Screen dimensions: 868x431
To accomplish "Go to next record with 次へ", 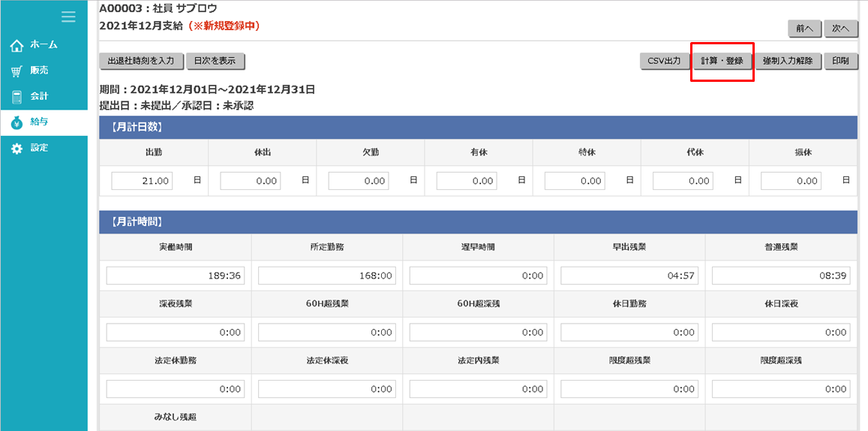I will [840, 29].
